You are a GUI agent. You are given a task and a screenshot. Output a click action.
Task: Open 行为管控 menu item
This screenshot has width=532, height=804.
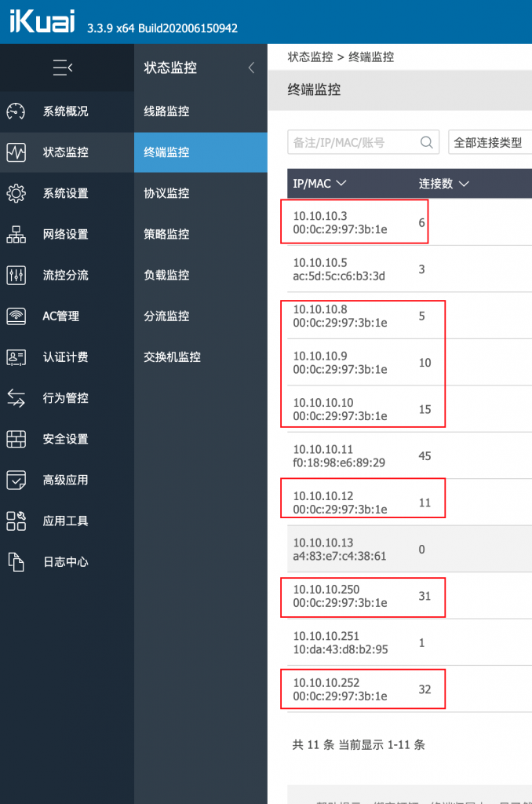[x=67, y=398]
